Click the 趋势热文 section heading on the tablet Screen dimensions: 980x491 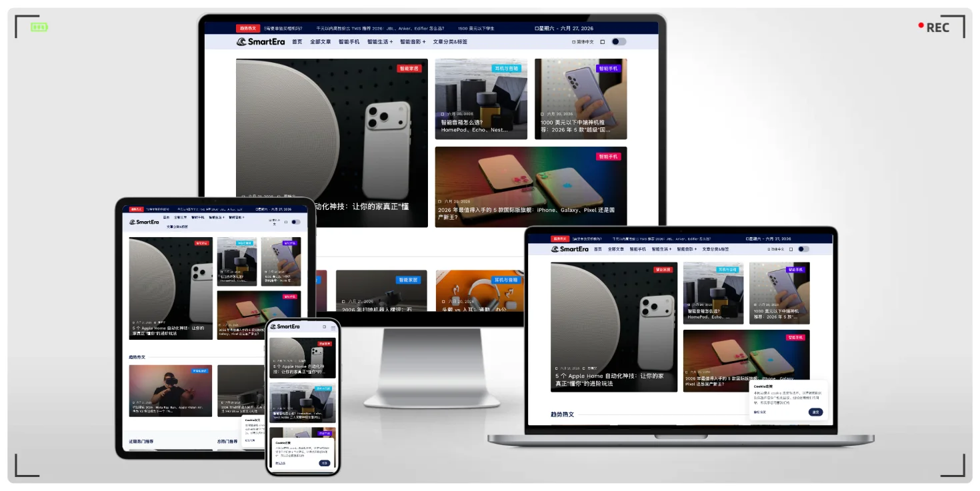pyautogui.click(x=137, y=357)
